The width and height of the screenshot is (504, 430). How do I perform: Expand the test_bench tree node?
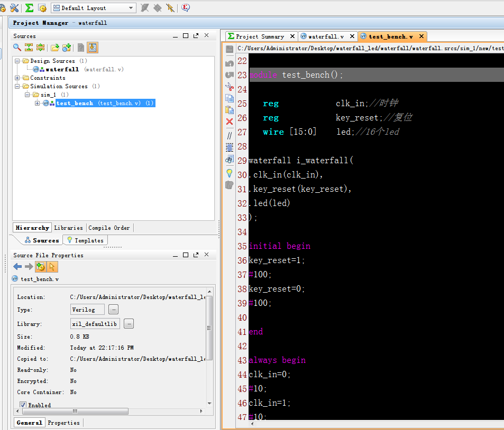click(x=37, y=103)
